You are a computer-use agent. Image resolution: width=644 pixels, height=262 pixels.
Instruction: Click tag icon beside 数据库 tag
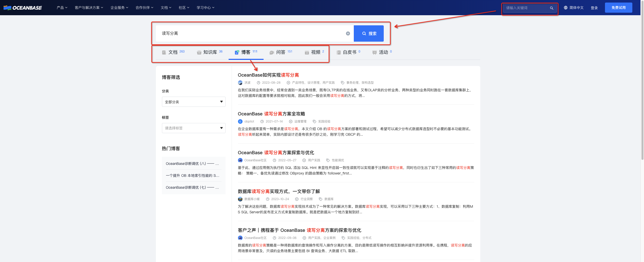(321, 199)
